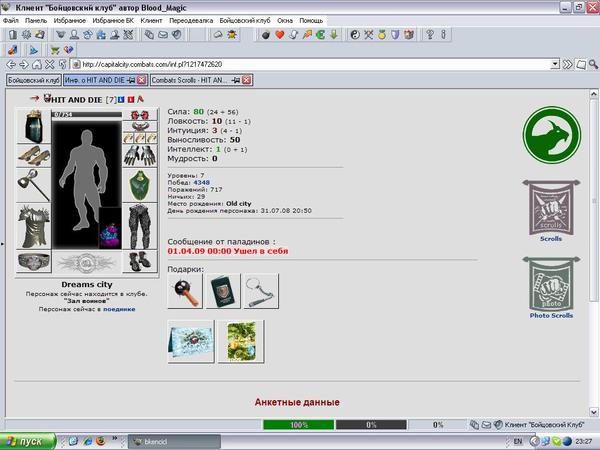Click the Firefox quick launch icon
600x450 pixels.
(x=101, y=441)
